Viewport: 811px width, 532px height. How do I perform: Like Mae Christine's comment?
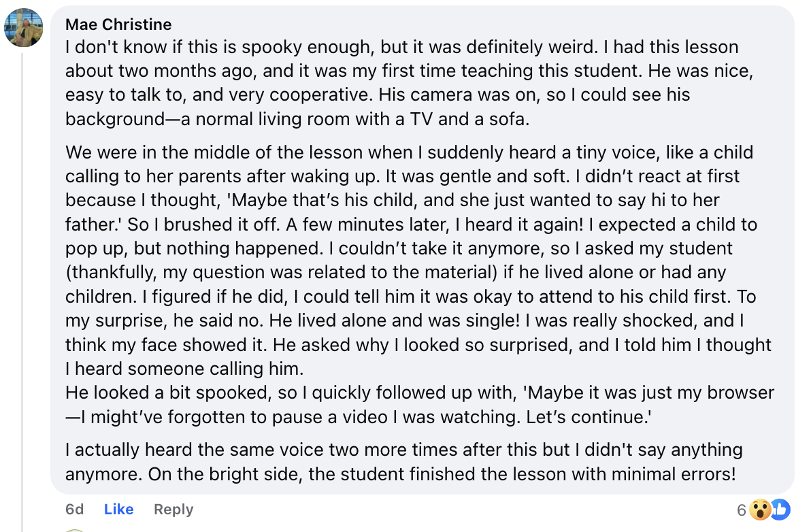(118, 510)
